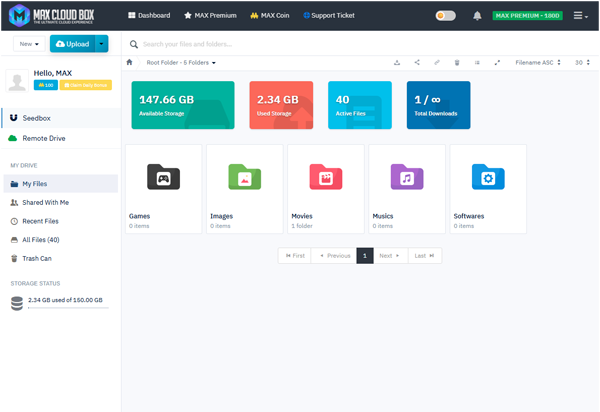Viewport: 600px width, 412px height.
Task: Click the copy link icon in the toolbar
Action: (x=437, y=63)
